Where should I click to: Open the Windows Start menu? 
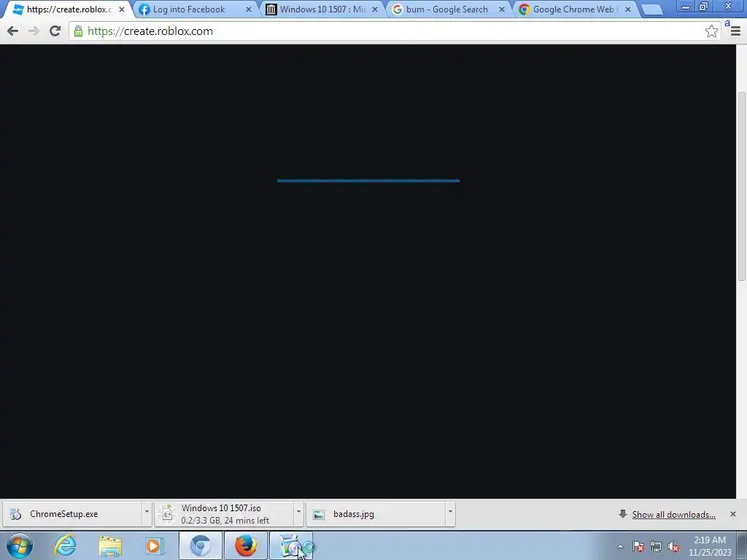click(20, 545)
